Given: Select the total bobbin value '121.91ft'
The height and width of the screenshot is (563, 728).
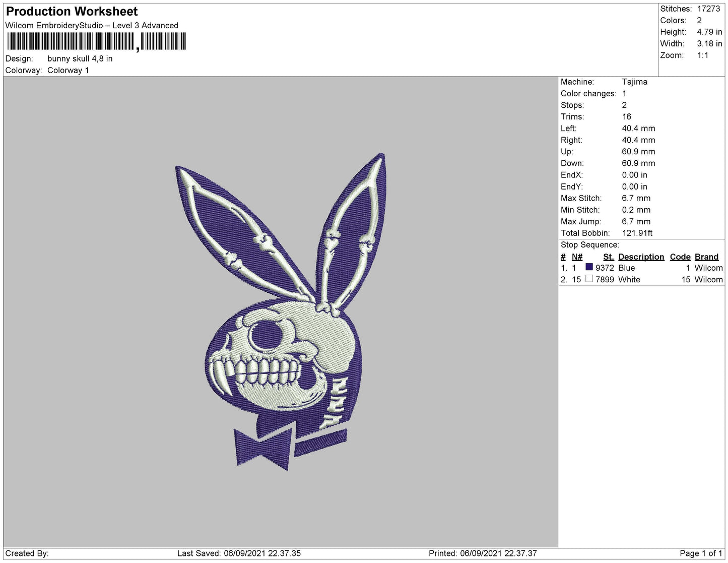Looking at the screenshot, I should 637,233.
